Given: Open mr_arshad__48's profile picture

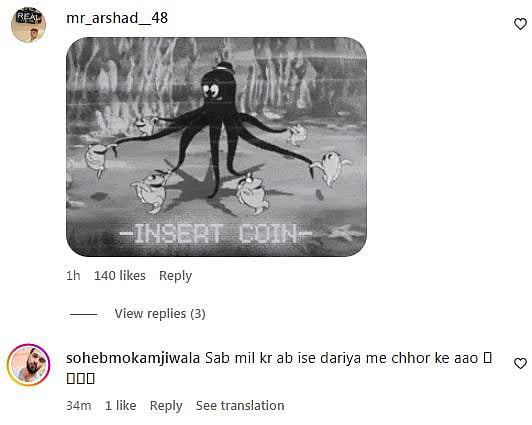Looking at the screenshot, I should [x=28, y=25].
